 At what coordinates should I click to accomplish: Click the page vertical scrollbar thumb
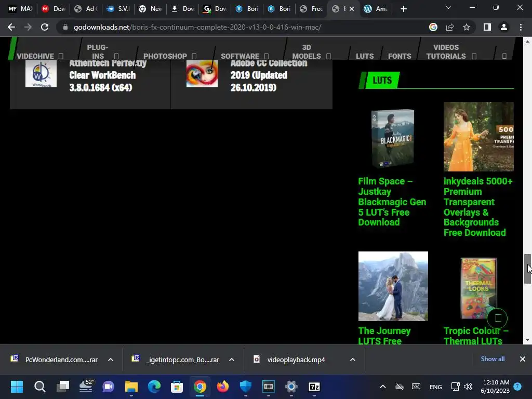click(x=527, y=269)
